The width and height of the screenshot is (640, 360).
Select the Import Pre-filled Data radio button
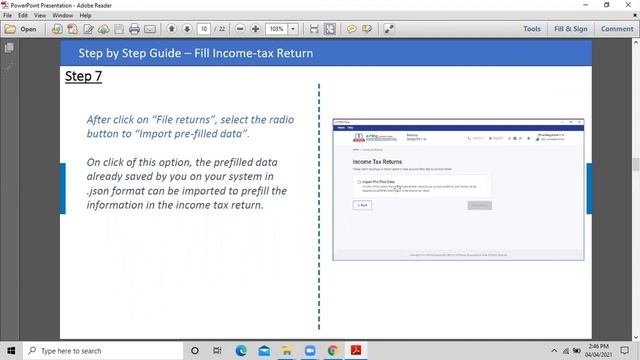tap(359, 182)
